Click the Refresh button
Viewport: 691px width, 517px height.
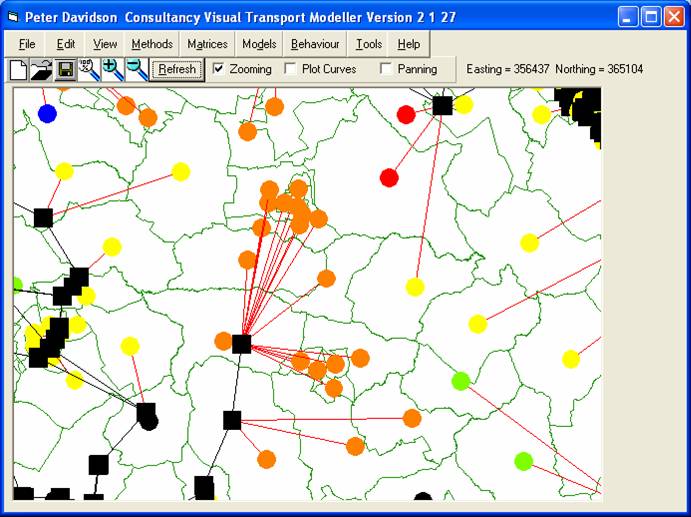(177, 70)
